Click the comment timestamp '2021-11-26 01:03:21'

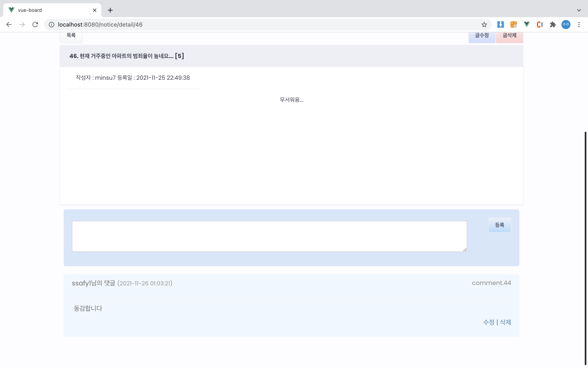145,283
